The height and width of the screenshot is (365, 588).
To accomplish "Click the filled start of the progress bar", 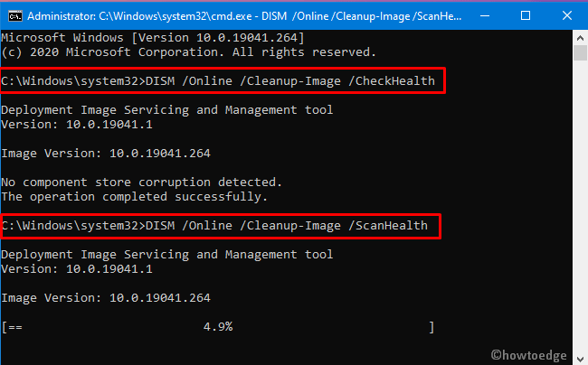I will pos(14,325).
